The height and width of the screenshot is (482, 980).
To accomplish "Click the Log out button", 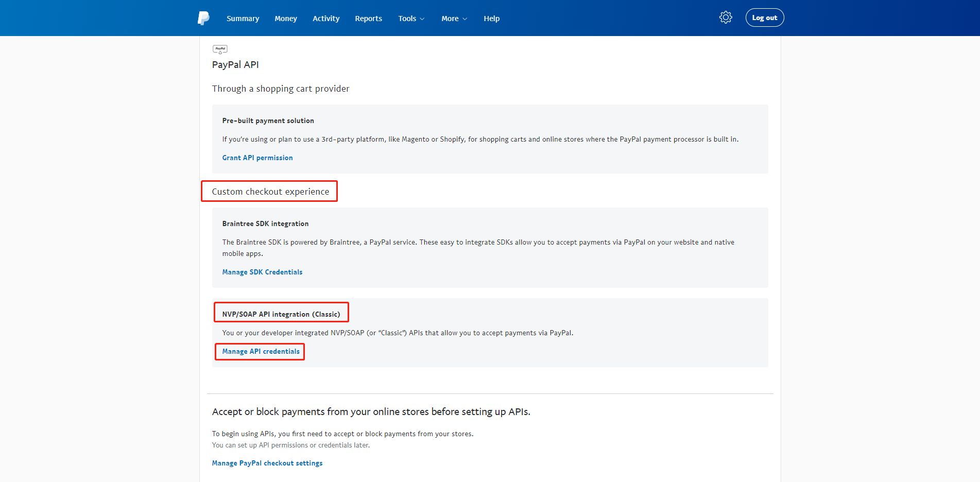I will [765, 18].
